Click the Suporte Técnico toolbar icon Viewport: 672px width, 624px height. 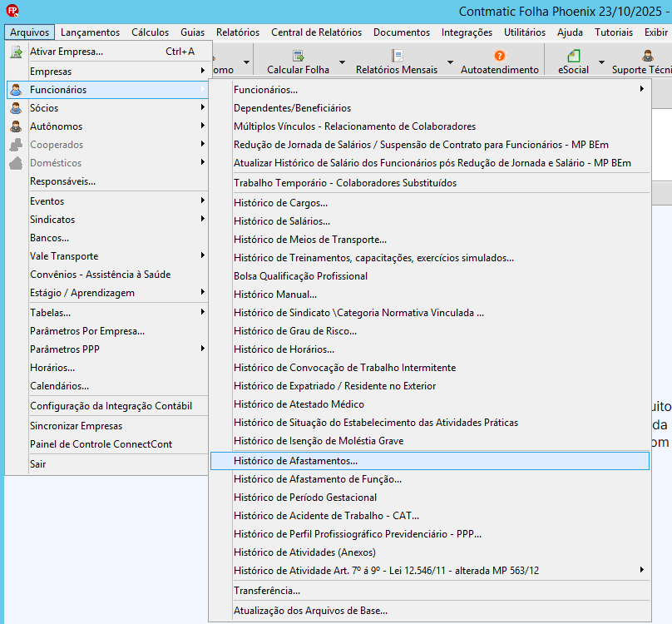[648, 56]
